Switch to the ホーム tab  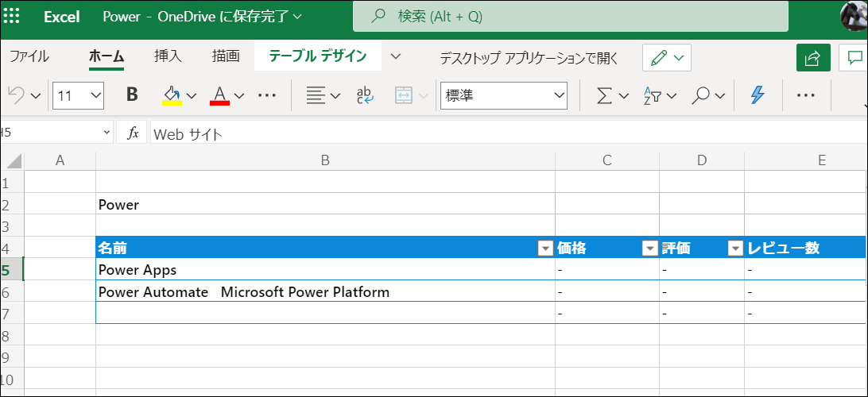click(x=107, y=56)
